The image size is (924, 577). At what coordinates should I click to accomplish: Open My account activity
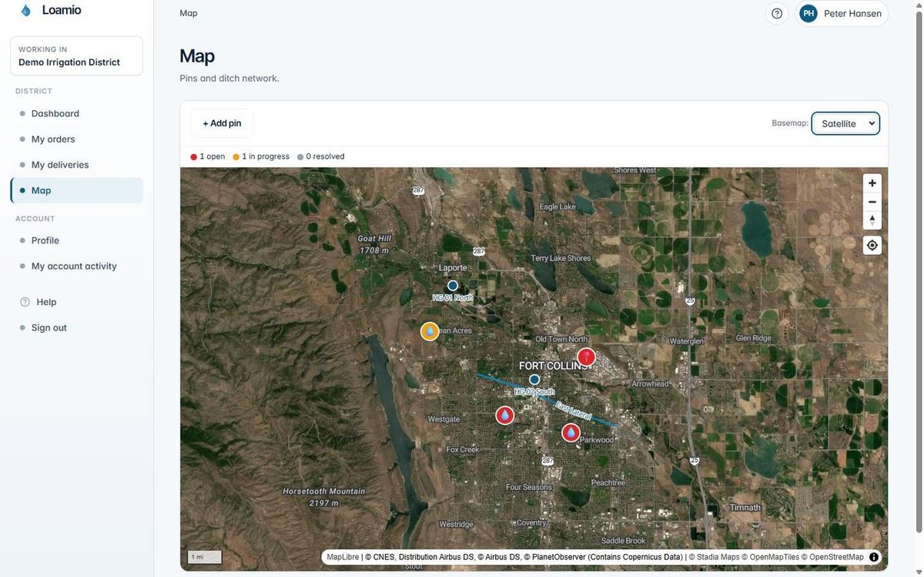click(x=76, y=267)
